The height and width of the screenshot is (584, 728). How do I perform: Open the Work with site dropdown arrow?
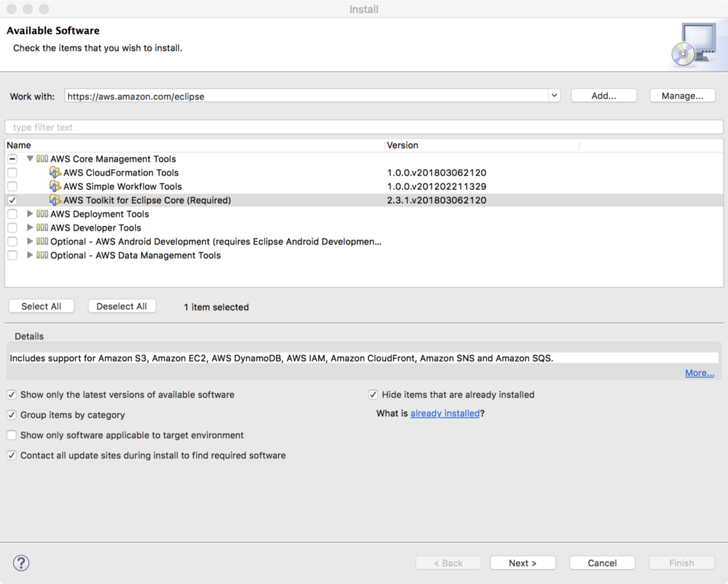click(x=554, y=96)
